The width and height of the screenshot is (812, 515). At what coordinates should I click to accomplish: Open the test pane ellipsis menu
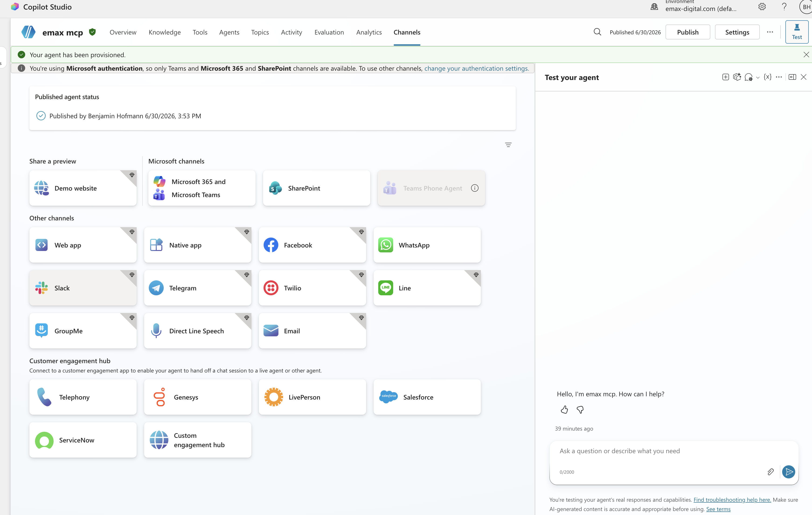[779, 77]
